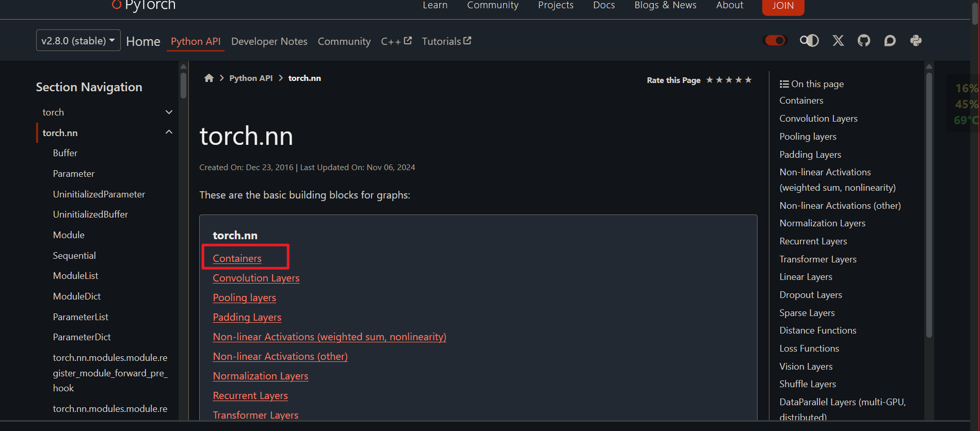
Task: Open the PyPI Python icon link
Action: pos(916,41)
